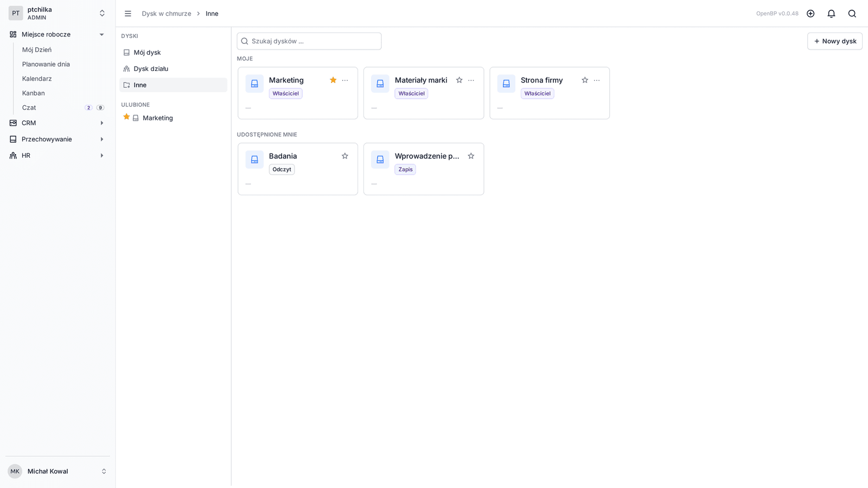Open Marketing from Ulubione favorites
This screenshot has width=868, height=488.
[x=158, y=118]
